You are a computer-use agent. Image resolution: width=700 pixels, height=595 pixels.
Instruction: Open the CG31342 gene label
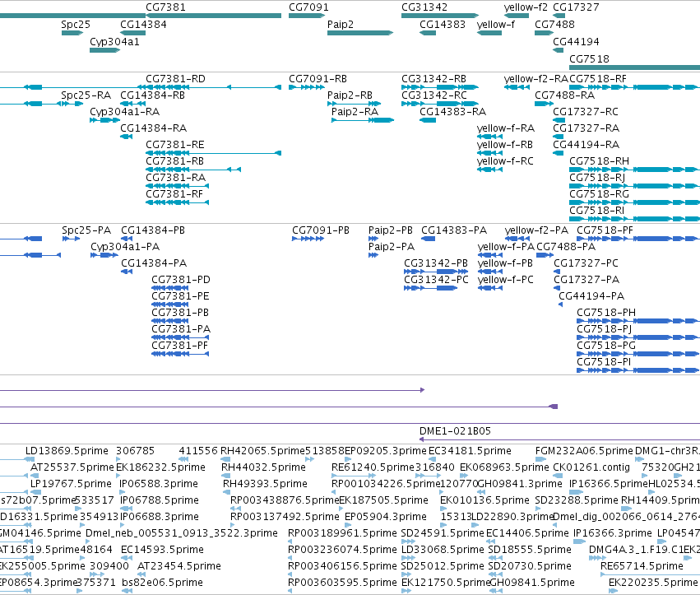[424, 7]
